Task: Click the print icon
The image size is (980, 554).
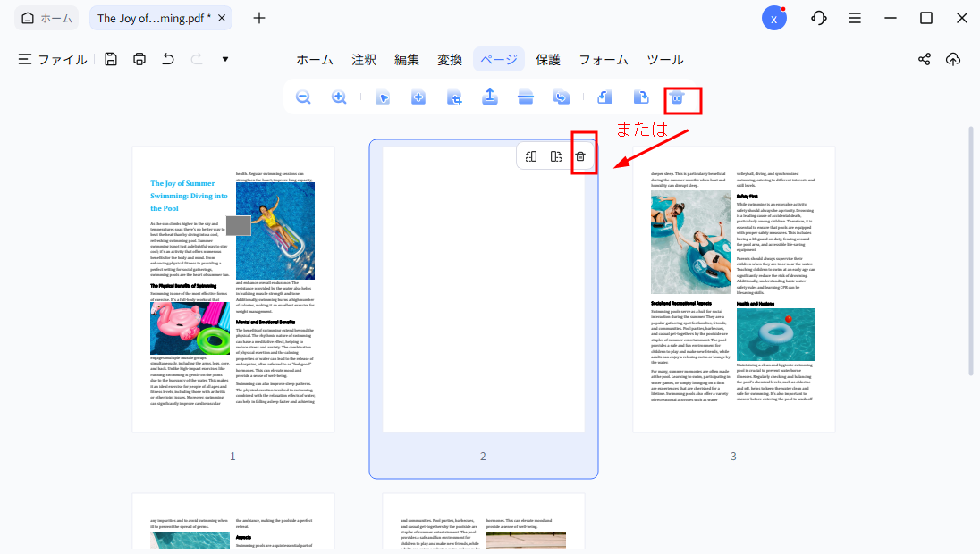Action: pos(139,60)
